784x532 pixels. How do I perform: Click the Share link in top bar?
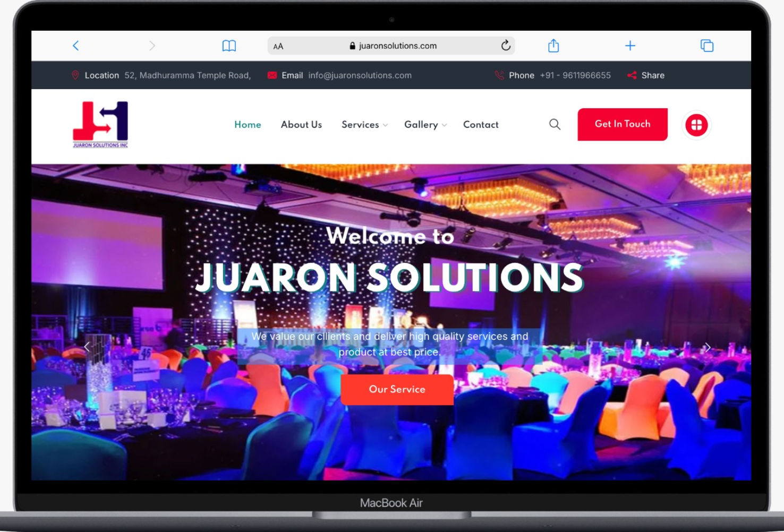(653, 75)
